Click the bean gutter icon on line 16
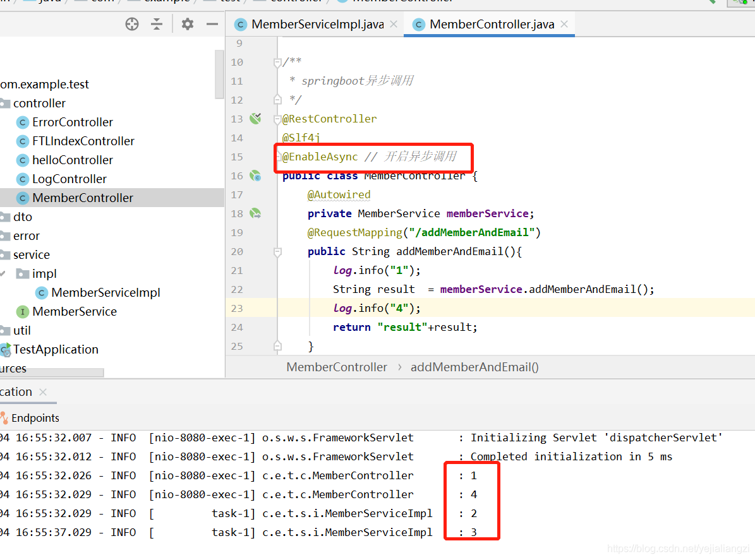Viewport: 755px width, 560px height. (255, 176)
